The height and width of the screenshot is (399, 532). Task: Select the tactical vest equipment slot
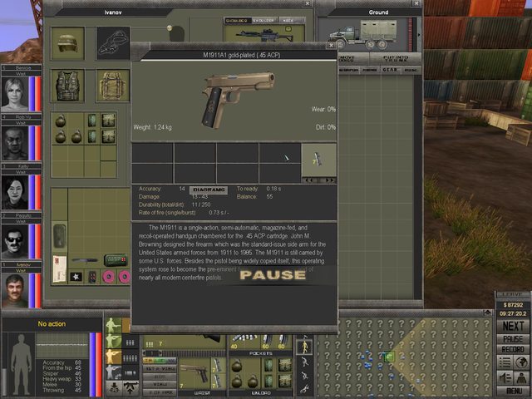point(67,86)
